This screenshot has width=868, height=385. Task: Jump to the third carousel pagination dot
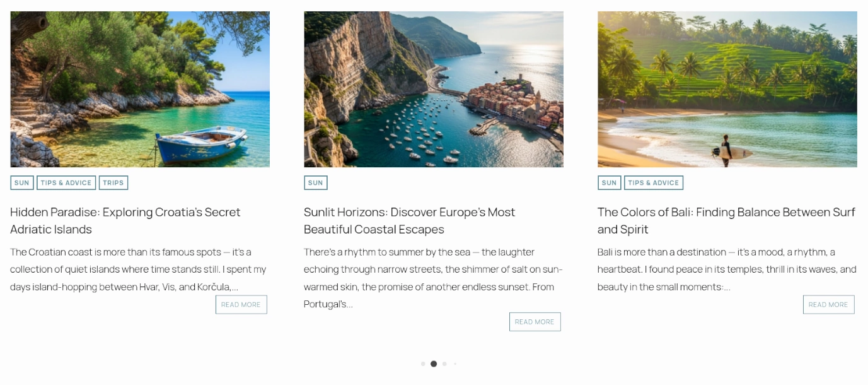pyautogui.click(x=444, y=364)
